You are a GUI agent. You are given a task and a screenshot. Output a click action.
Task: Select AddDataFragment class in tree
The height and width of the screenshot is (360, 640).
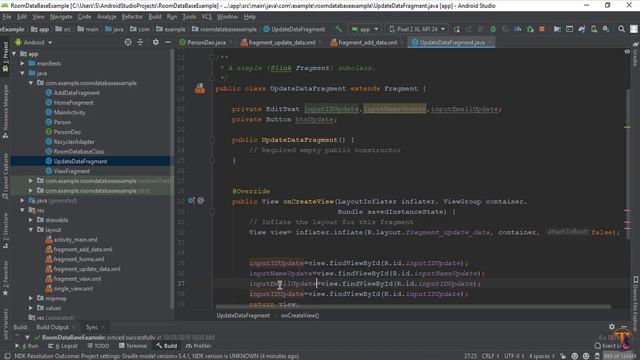pyautogui.click(x=76, y=93)
